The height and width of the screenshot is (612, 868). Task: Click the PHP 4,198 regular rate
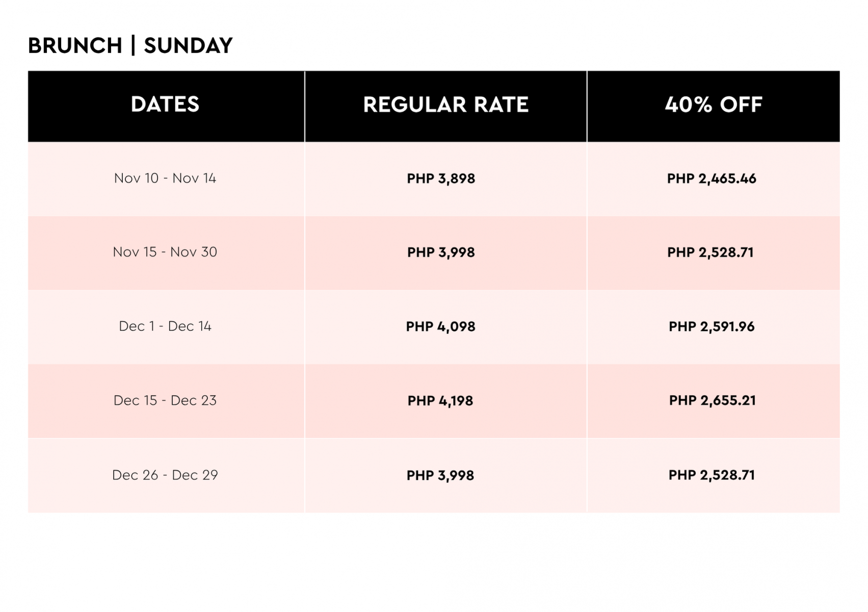(440, 401)
